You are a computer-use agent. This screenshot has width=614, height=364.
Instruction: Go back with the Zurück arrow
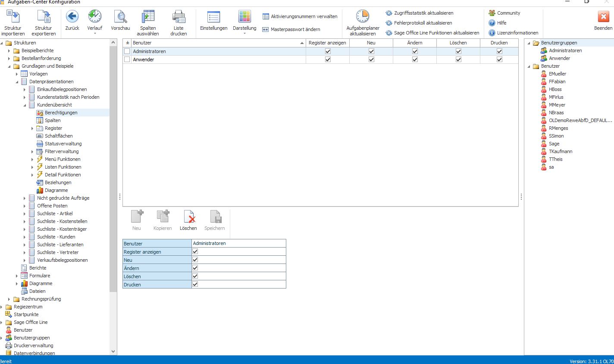click(x=72, y=17)
